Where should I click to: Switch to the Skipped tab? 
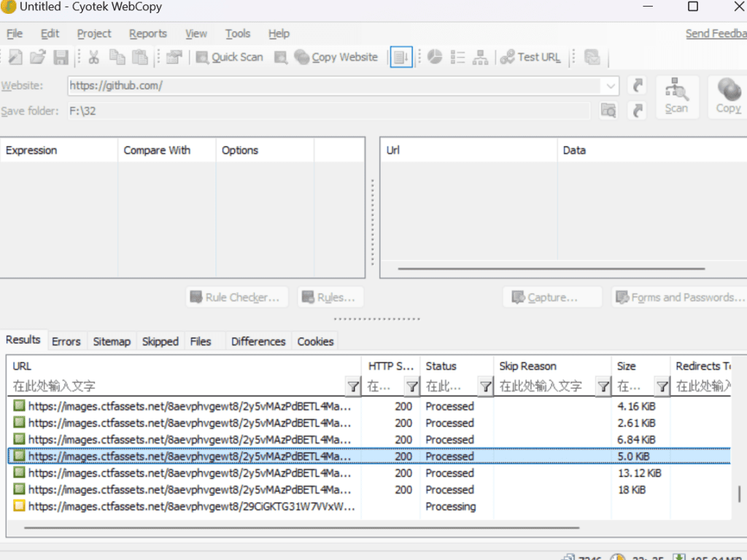point(160,341)
